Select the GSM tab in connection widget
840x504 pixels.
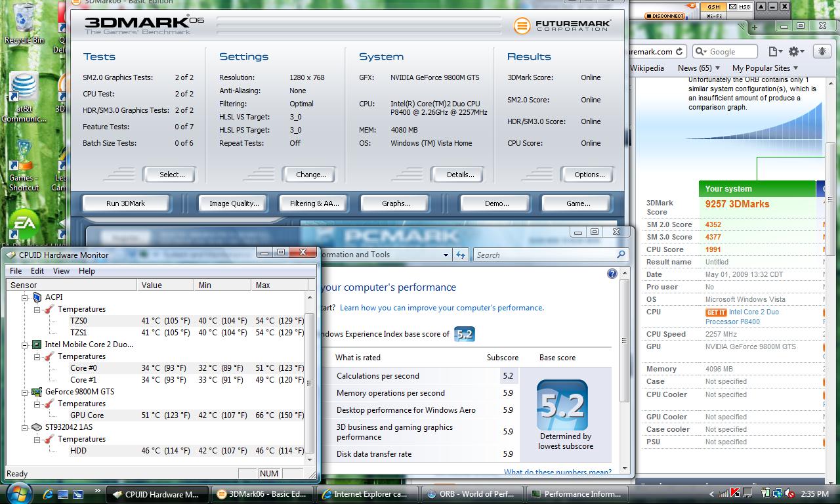click(713, 7)
